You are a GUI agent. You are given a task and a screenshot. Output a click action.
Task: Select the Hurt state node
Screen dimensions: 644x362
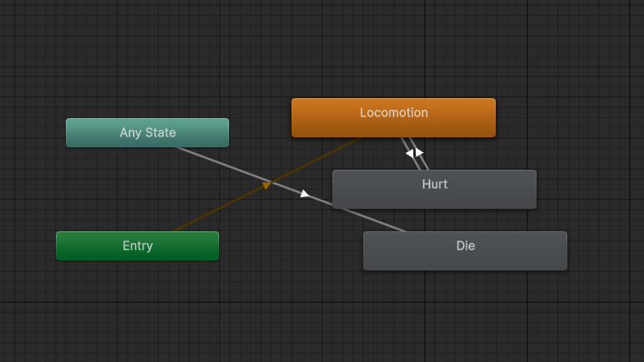[x=434, y=189]
